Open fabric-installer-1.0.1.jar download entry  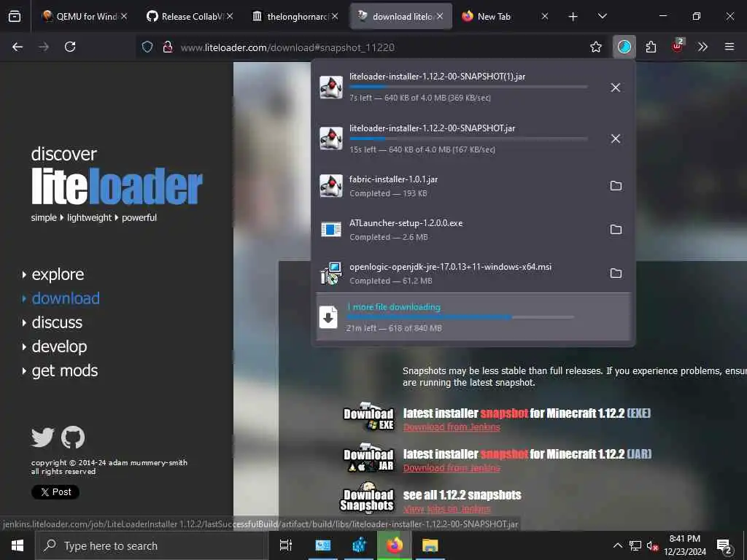pyautogui.click(x=473, y=186)
